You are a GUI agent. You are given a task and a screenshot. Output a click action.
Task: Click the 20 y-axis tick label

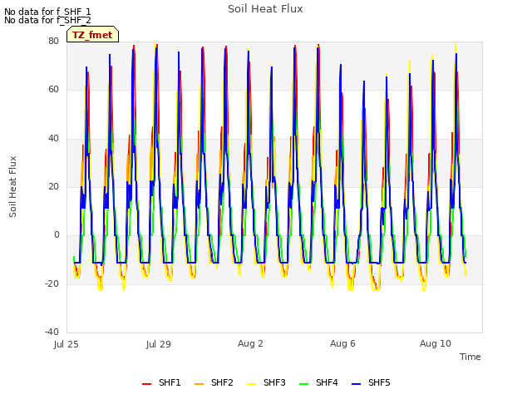[x=53, y=186]
